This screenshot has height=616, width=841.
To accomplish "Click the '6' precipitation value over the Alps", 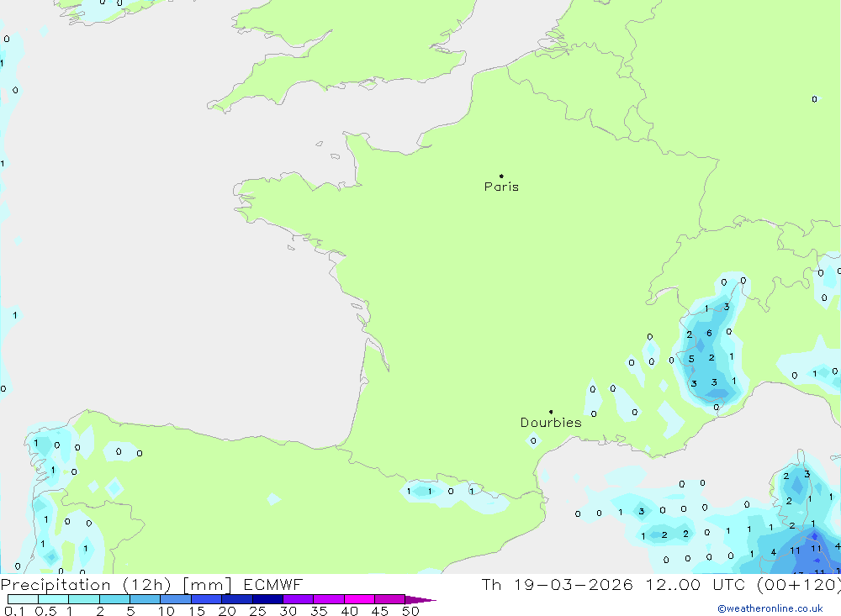I will point(709,333).
